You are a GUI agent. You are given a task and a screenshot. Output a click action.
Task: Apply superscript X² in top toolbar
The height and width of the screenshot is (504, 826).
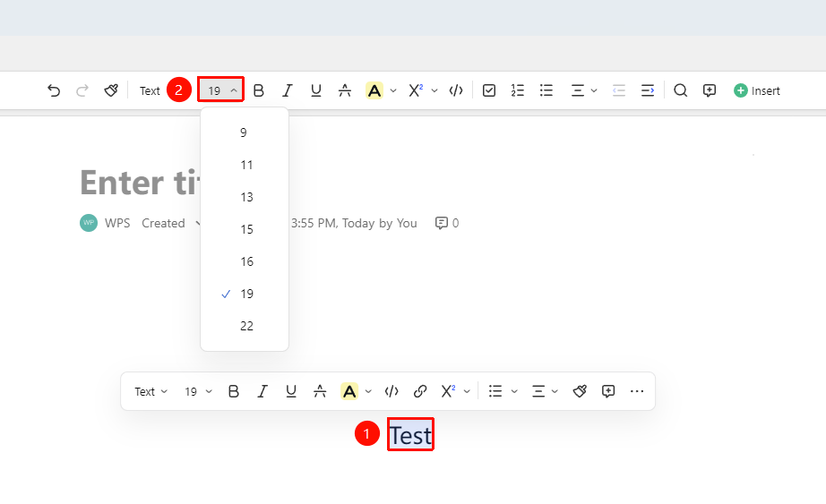[416, 90]
